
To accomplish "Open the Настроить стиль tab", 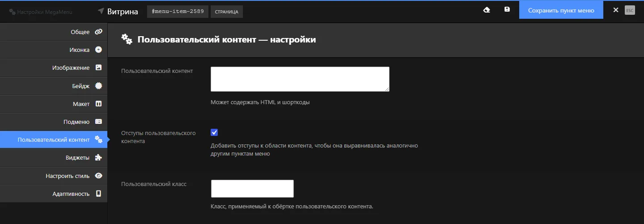I will [54, 176].
